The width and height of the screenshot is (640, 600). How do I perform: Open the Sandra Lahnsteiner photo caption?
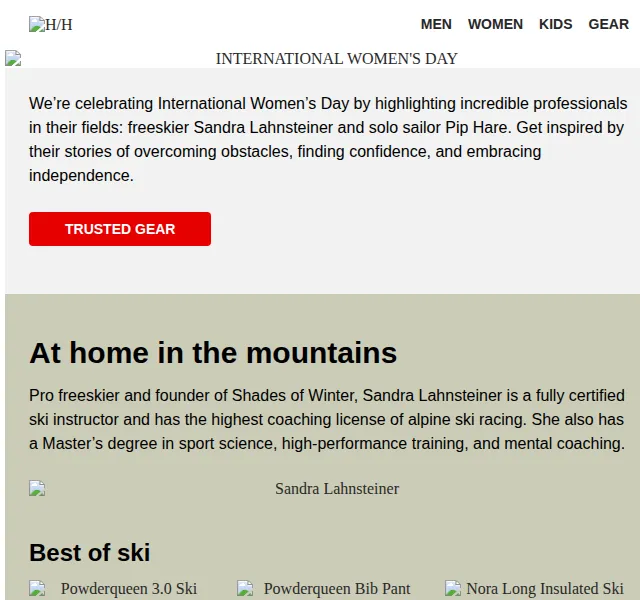pos(337,489)
